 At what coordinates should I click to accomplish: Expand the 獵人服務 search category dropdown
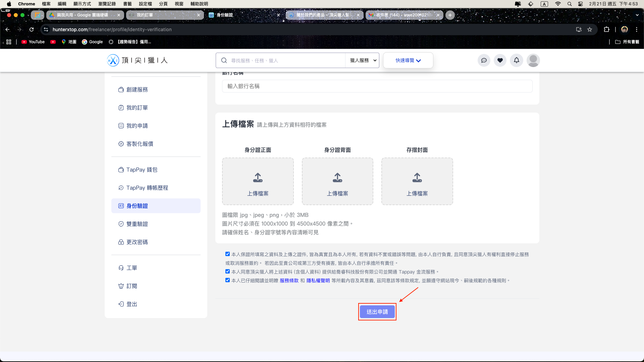363,60
